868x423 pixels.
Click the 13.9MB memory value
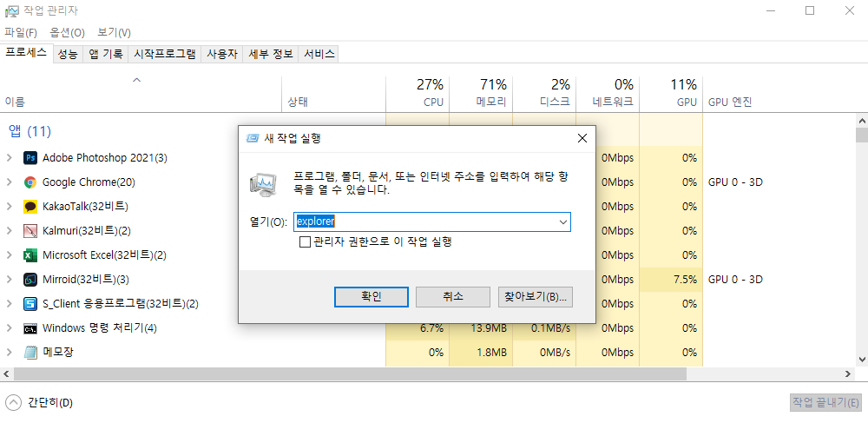490,328
